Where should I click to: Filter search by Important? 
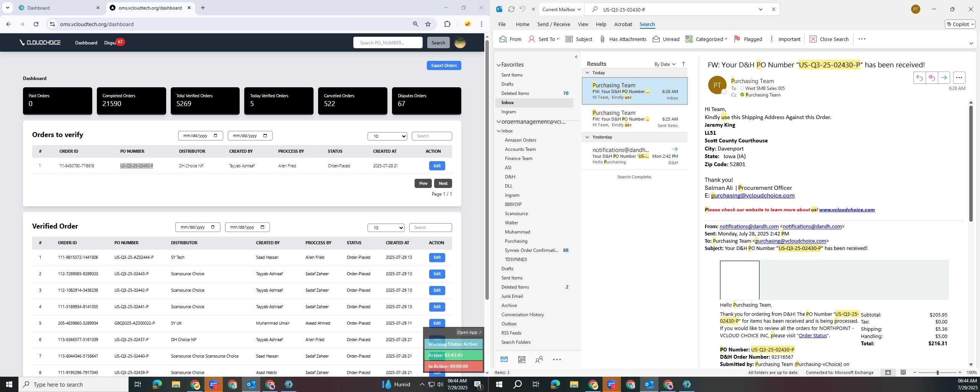tap(785, 39)
